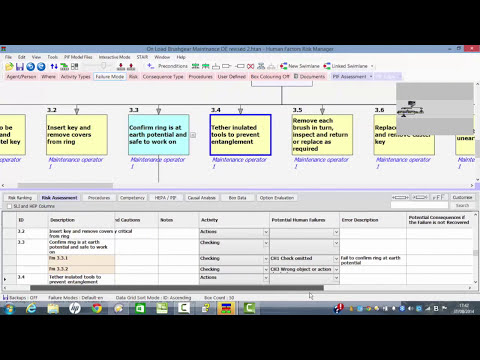Toggle the SLI and HEP Columns checkbox

pos(9,206)
